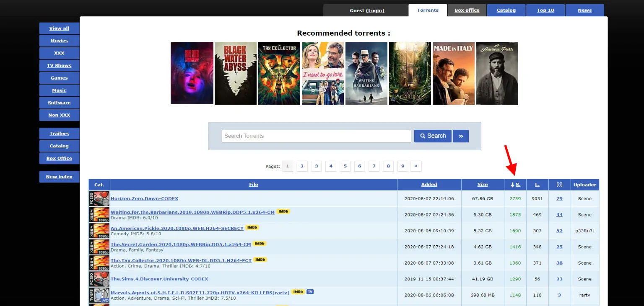Select View all in the sidebar
This screenshot has width=644, height=306.
[x=59, y=28]
